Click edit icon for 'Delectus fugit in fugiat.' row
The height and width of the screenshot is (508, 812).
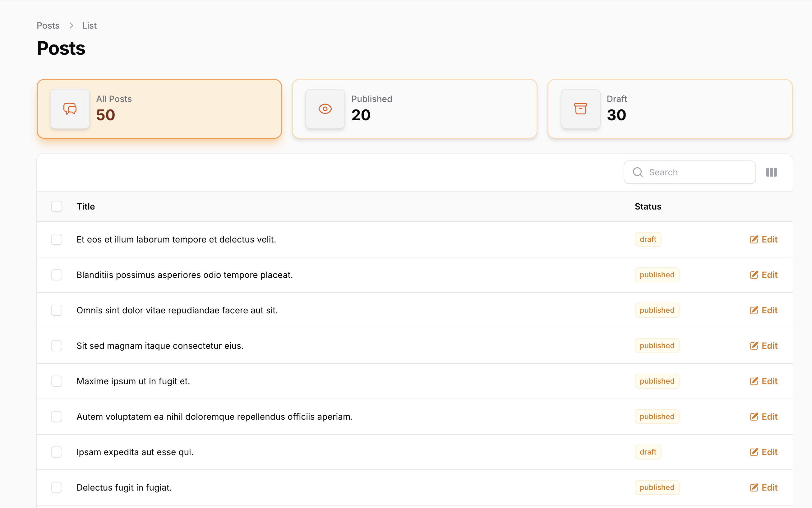coord(754,487)
